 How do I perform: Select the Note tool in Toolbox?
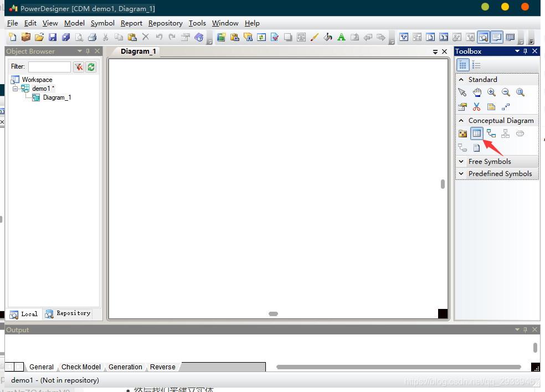(x=491, y=107)
